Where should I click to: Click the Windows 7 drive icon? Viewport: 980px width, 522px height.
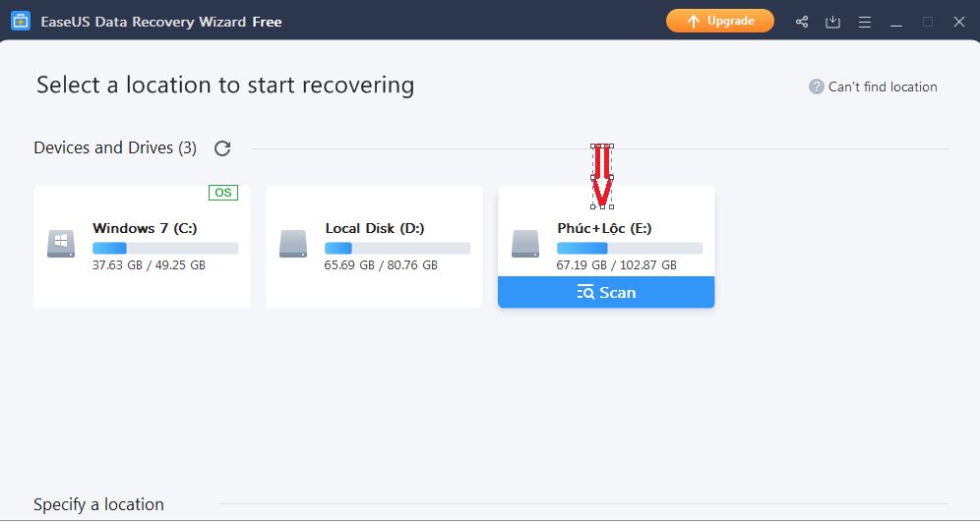click(61, 244)
